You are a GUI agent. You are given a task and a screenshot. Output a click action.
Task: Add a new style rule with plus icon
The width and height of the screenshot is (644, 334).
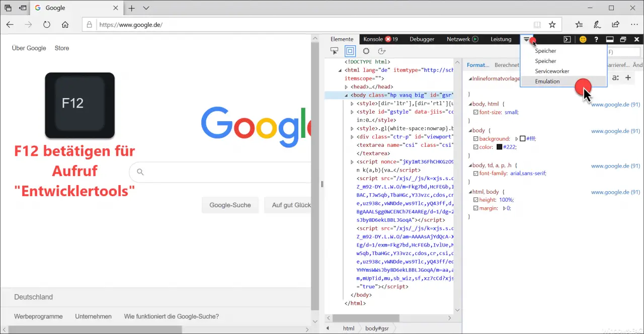[628, 77]
